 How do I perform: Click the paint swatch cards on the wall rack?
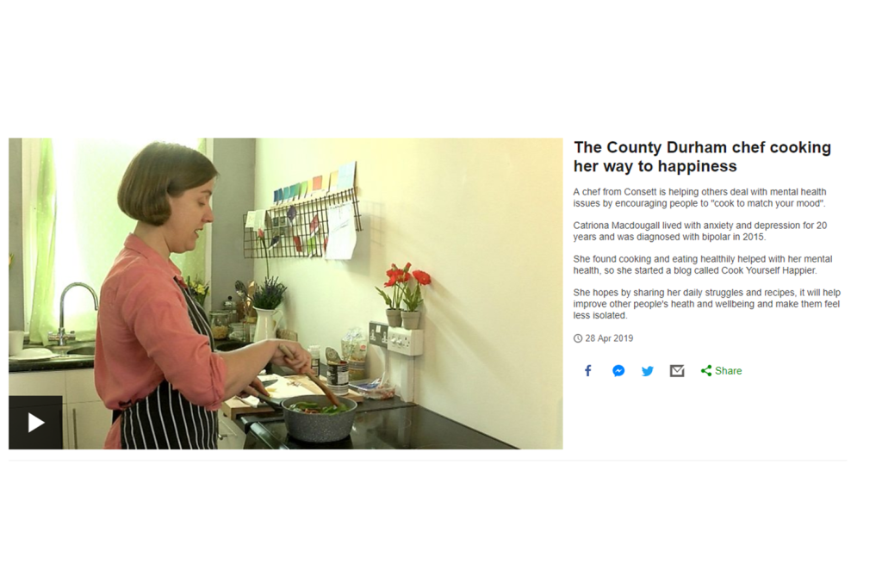pyautogui.click(x=315, y=183)
